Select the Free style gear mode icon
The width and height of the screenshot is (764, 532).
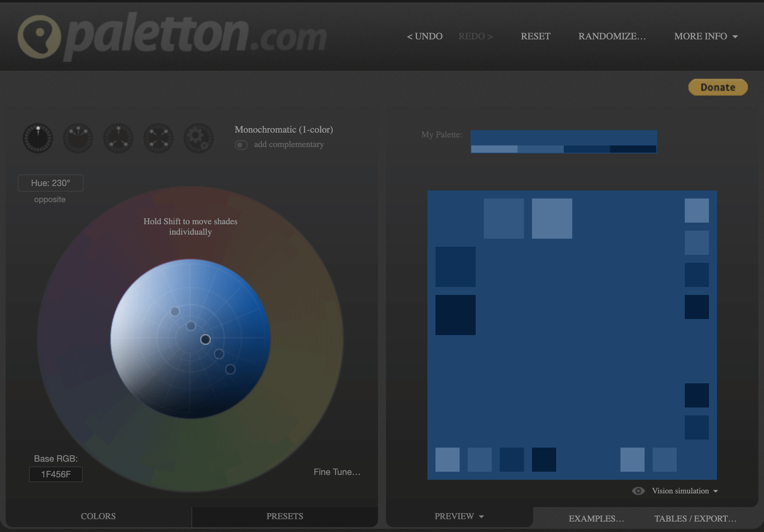click(199, 138)
